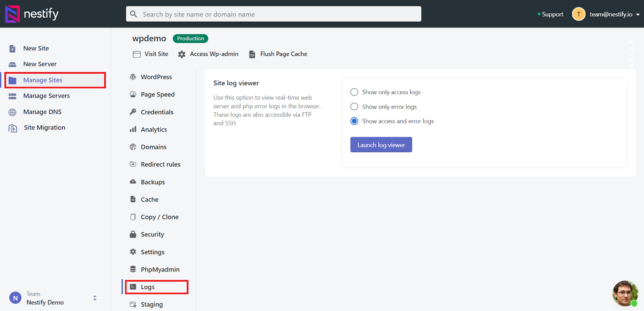This screenshot has height=311, width=644.
Task: Open the team@nestify.io account dropdown arrow
Action: 638,14
